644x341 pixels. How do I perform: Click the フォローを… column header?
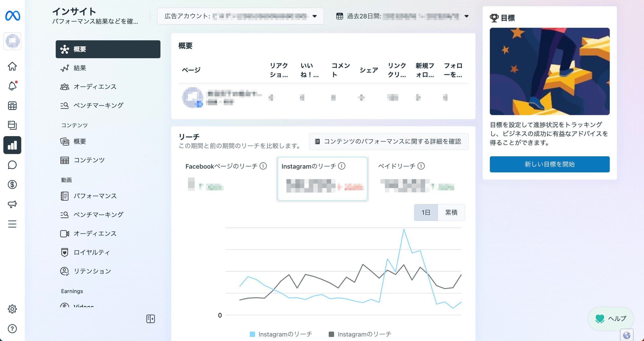453,70
